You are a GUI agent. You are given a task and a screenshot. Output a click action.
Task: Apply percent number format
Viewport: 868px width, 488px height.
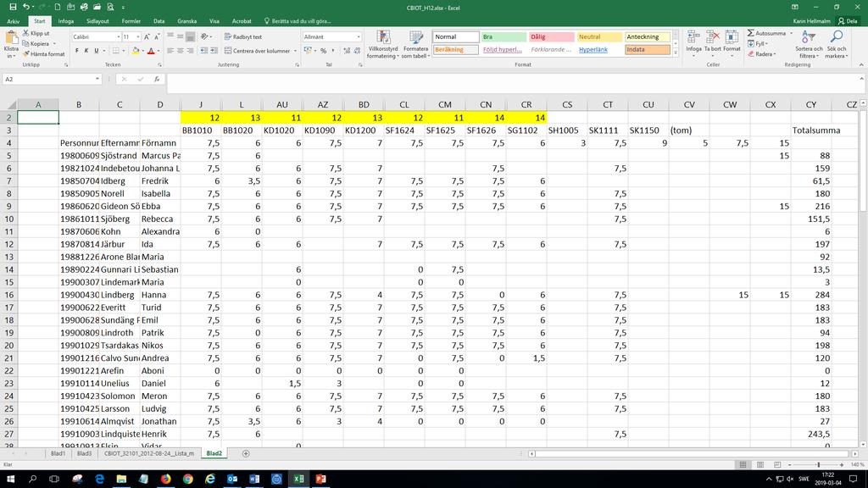[x=323, y=51]
